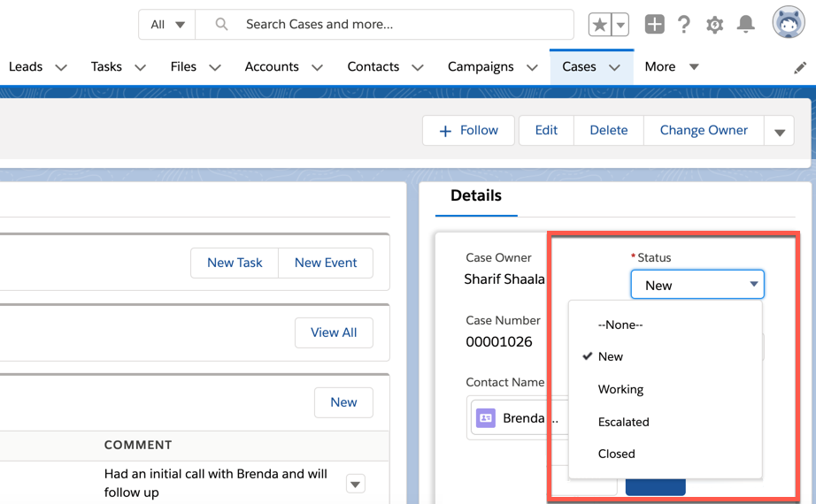The width and height of the screenshot is (816, 504).
Task: Click the Edit button
Action: tap(546, 131)
